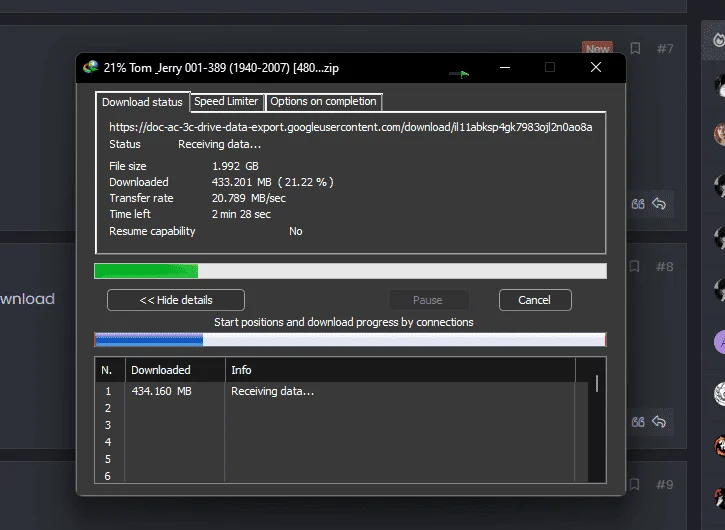This screenshot has width=725, height=530.
Task: Click the resume capability value No
Action: [295, 231]
